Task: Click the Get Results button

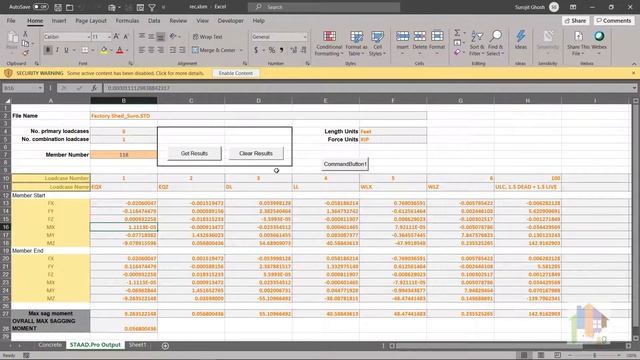Action: pos(194,153)
